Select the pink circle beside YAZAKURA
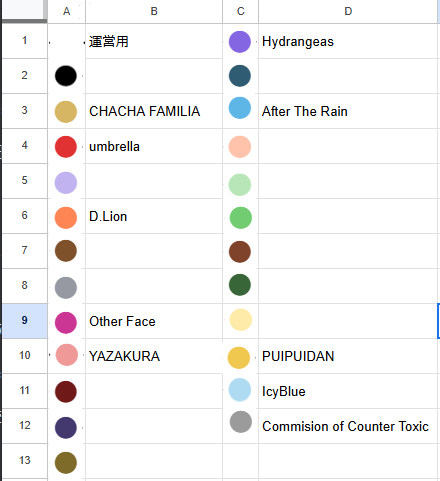This screenshot has width=440, height=481. pyautogui.click(x=67, y=355)
